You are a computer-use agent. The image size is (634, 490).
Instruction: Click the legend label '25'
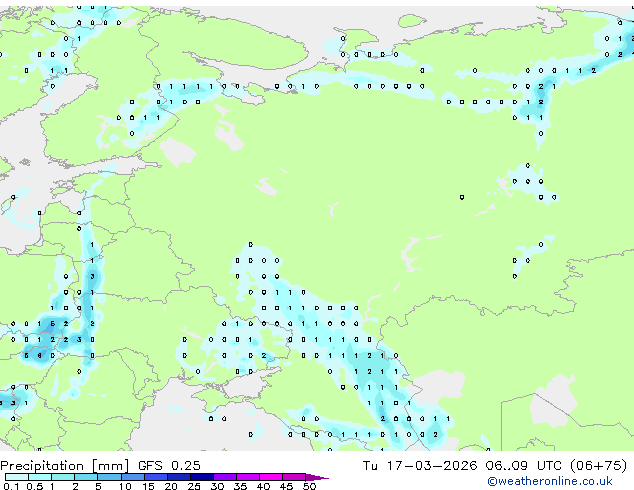tap(194, 486)
